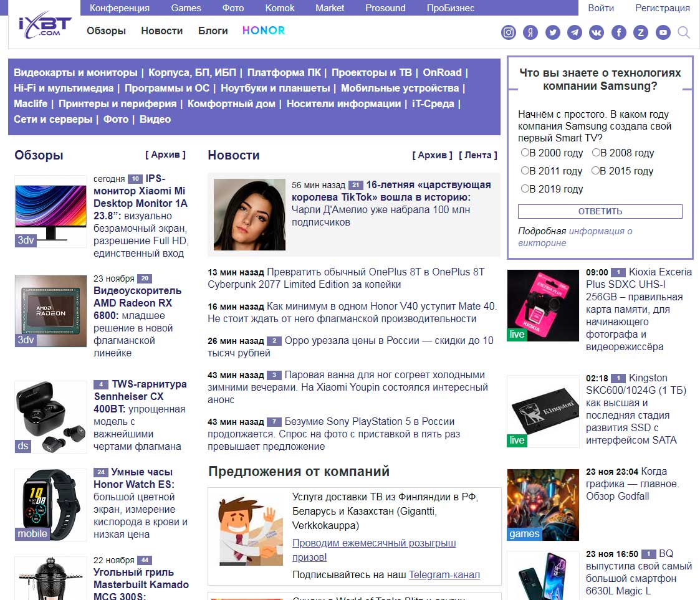Open comments count 10 on Xiaomi monitor review
The image size is (700, 600).
[x=135, y=179]
